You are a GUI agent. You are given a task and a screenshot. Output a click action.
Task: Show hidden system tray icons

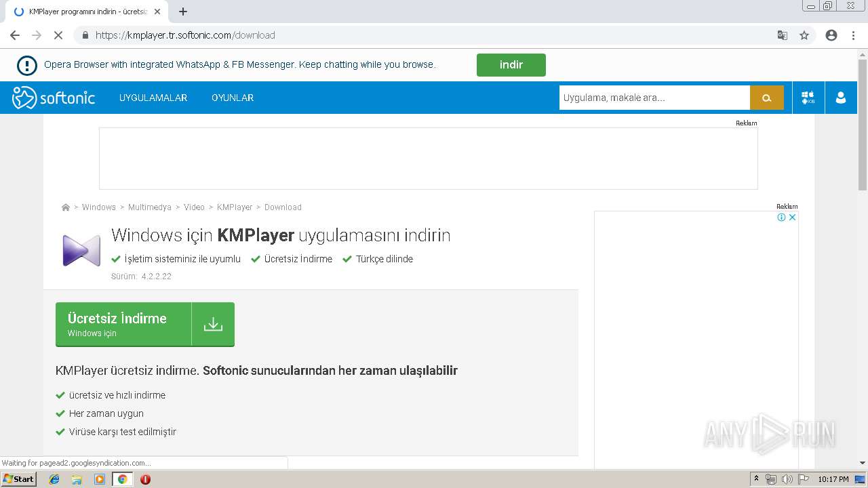(756, 479)
